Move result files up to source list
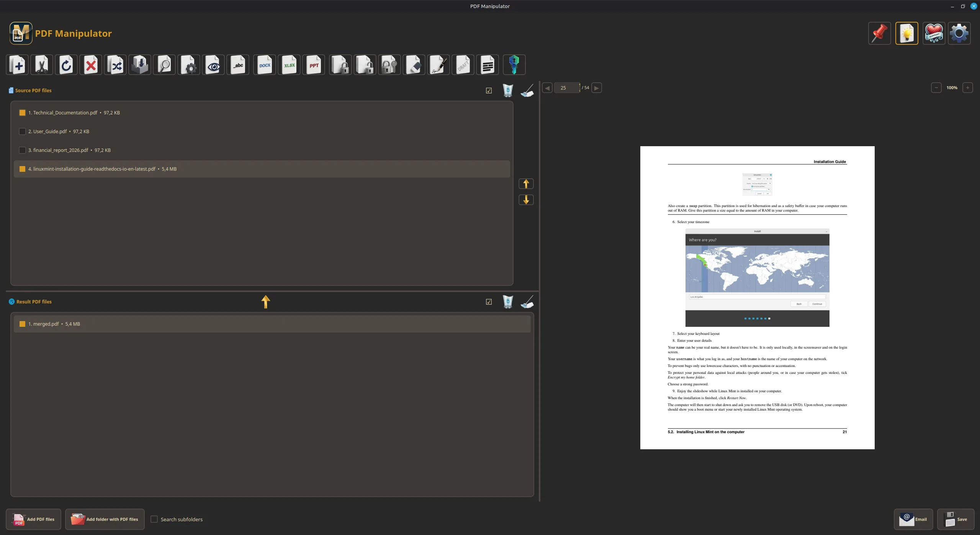 [x=266, y=302]
